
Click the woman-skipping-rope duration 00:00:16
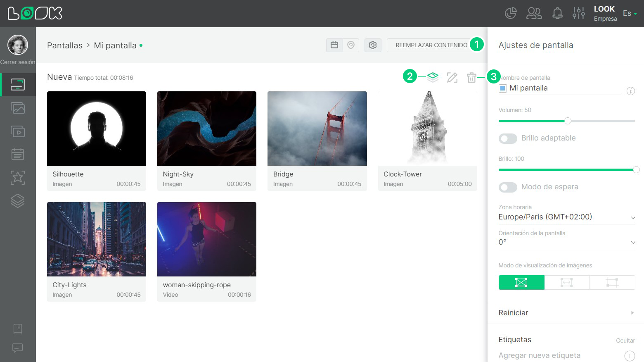point(239,295)
